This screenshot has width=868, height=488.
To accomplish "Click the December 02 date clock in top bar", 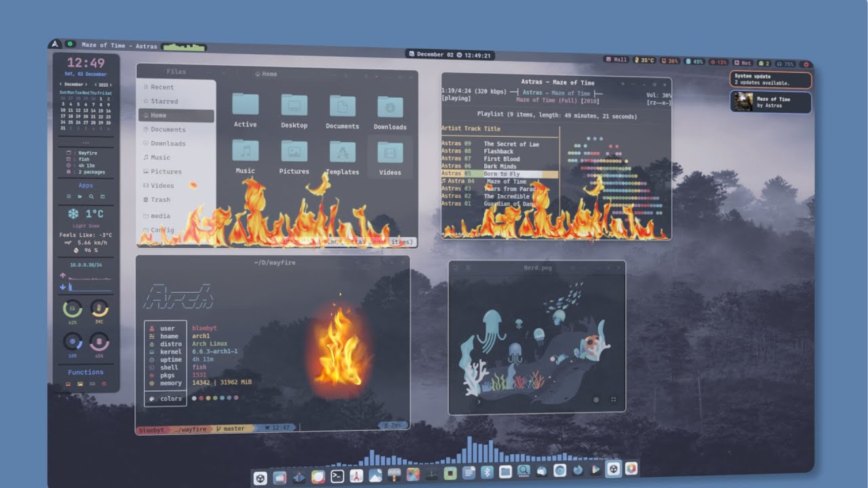I will point(450,55).
